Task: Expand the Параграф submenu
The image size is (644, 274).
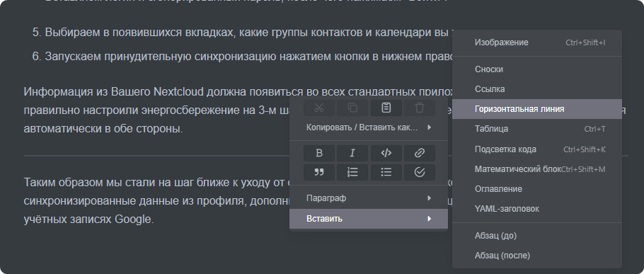Action: pos(369,198)
